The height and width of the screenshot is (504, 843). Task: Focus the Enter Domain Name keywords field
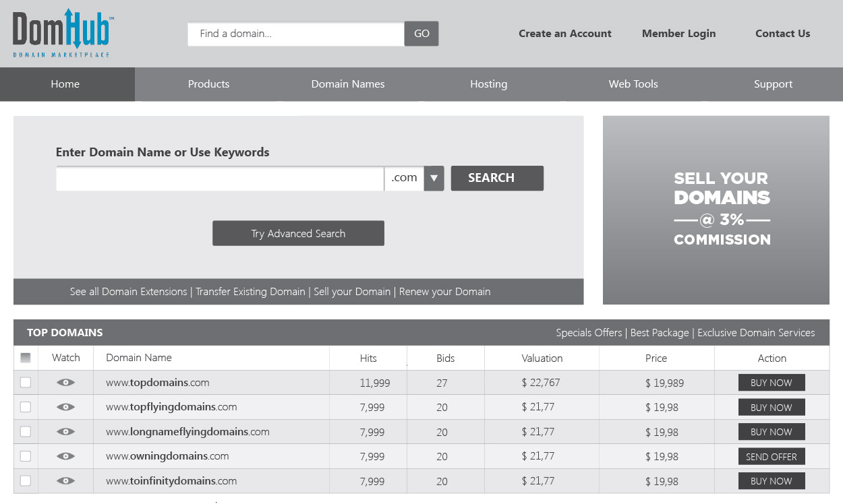tap(220, 179)
